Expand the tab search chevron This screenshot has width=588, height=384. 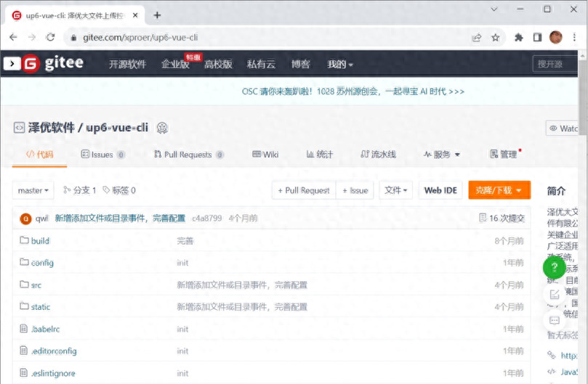494,9
